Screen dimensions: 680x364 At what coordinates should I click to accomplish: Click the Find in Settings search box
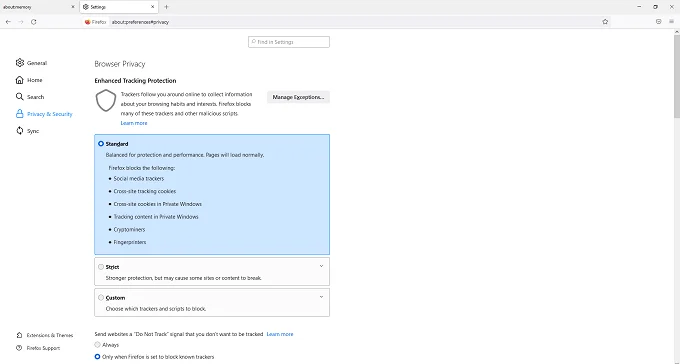coord(289,42)
